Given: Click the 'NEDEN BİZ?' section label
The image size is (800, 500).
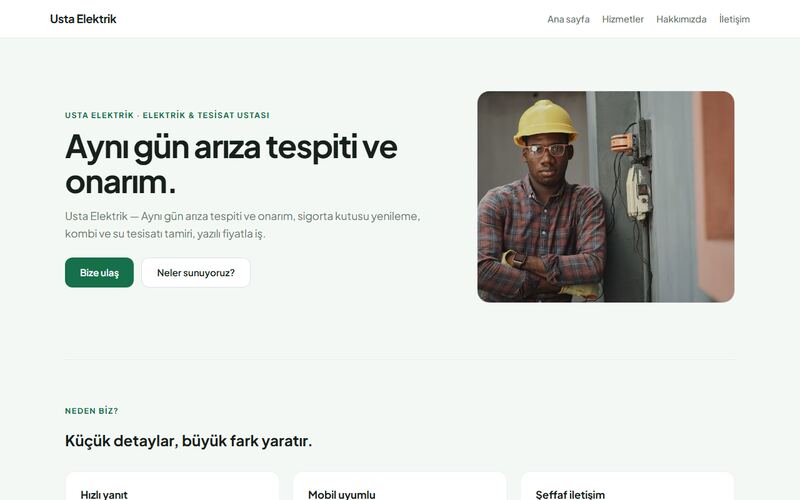Looking at the screenshot, I should coord(91,411).
